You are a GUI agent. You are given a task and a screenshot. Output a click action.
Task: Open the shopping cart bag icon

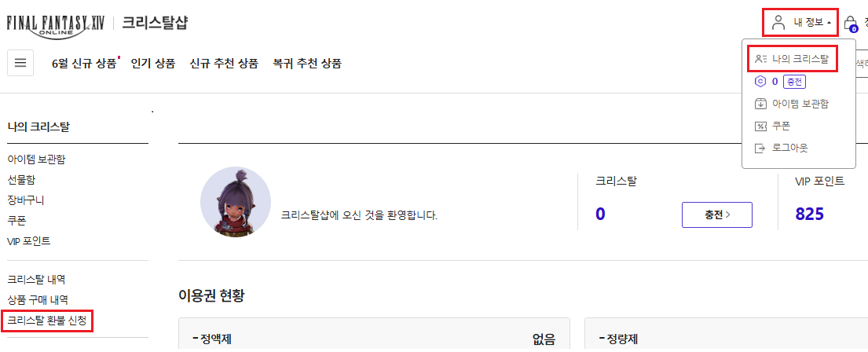pyautogui.click(x=850, y=23)
